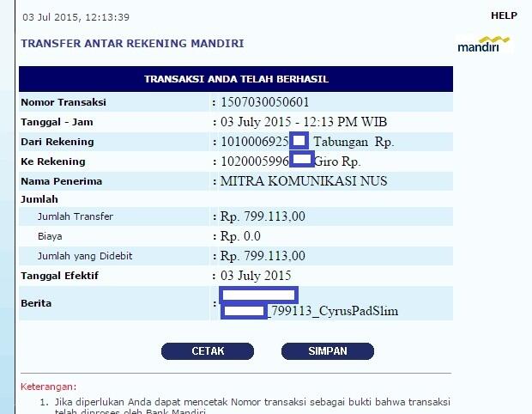Click the 'Tanggal Efektif' label
This screenshot has width=532, height=414.
point(60,276)
